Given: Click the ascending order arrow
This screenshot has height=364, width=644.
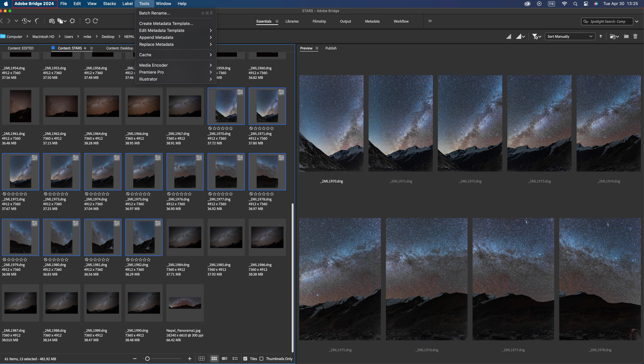Looking at the screenshot, I should (601, 36).
